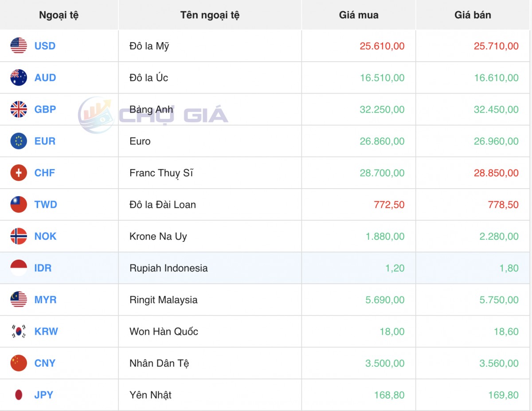Click the IDR currency code link
Image resolution: width=532 pixels, height=411 pixels.
click(43, 268)
